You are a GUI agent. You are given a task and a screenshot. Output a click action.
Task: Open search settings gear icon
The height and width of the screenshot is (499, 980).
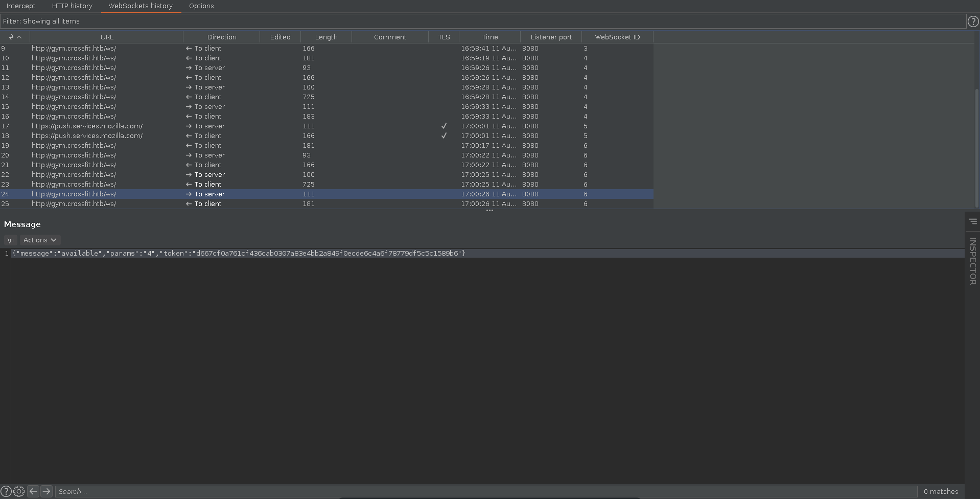[x=19, y=492]
